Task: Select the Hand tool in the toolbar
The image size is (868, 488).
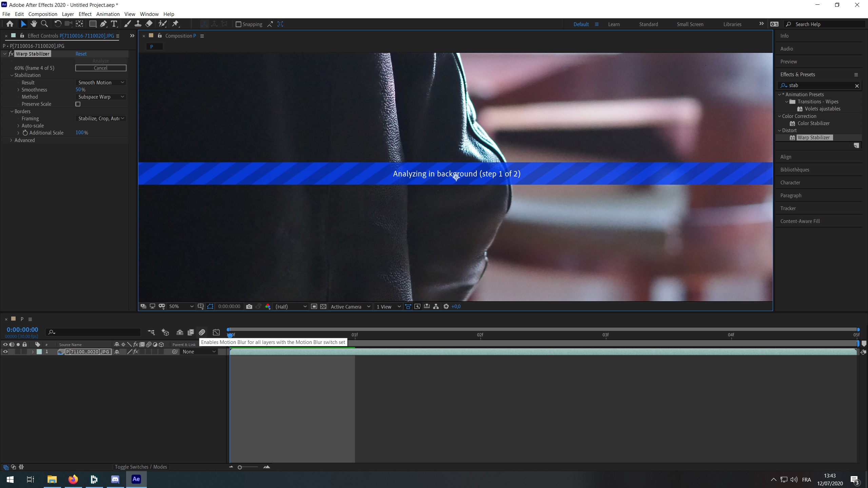Action: pyautogui.click(x=34, y=24)
